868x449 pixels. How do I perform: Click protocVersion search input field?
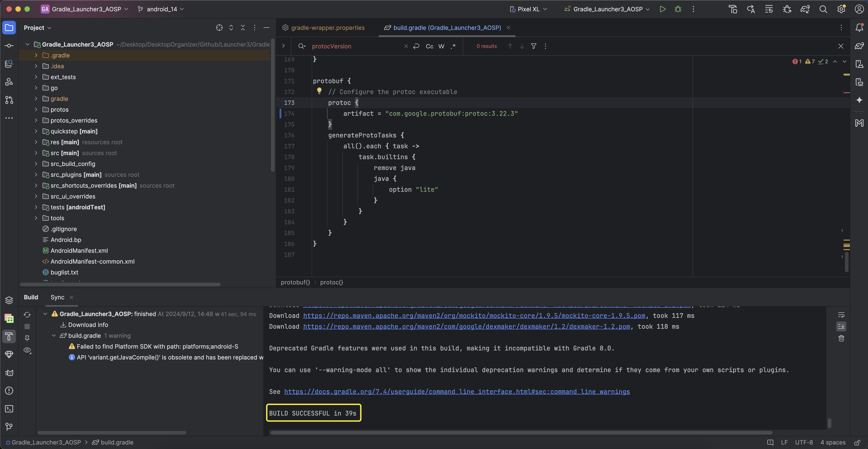tap(356, 46)
